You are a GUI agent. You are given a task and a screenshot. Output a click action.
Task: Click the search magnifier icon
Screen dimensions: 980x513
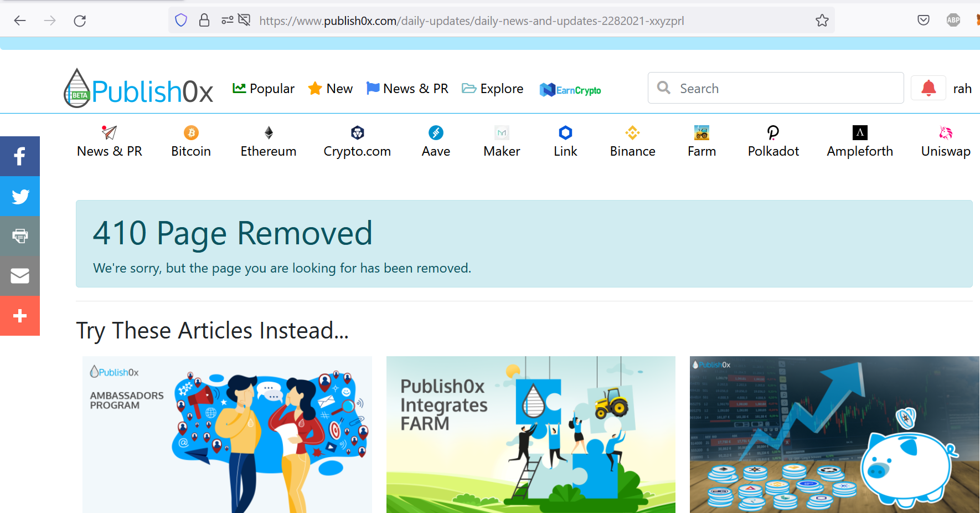pos(663,88)
